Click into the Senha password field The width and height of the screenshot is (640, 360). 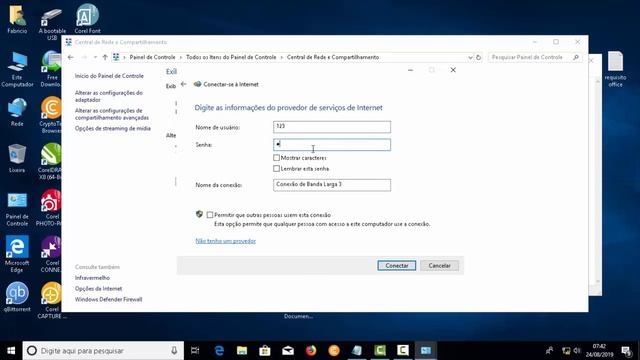pos(332,144)
